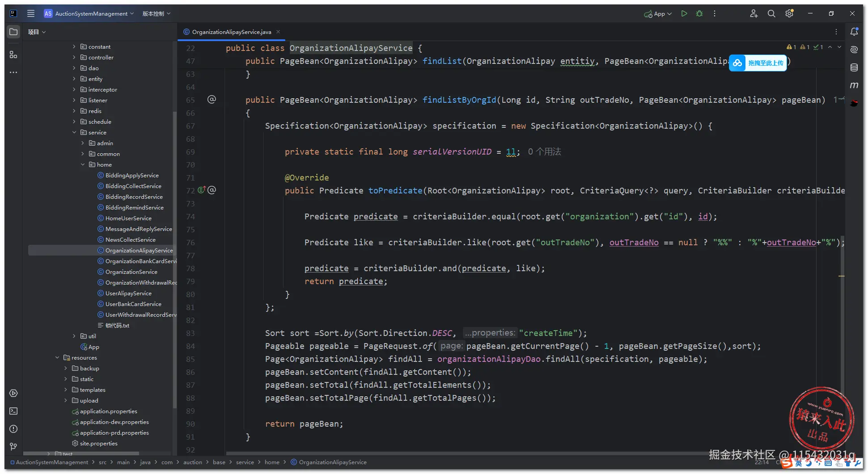Jump to previous highlighted error arrow

click(830, 47)
